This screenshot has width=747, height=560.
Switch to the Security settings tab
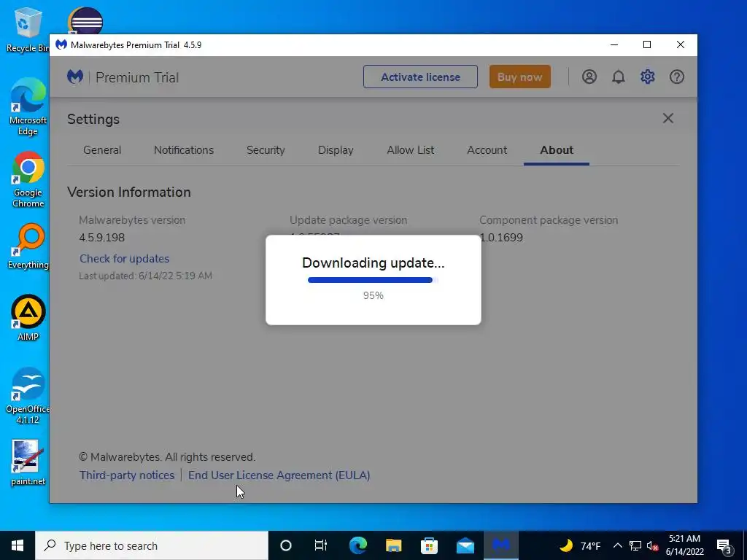pos(266,150)
